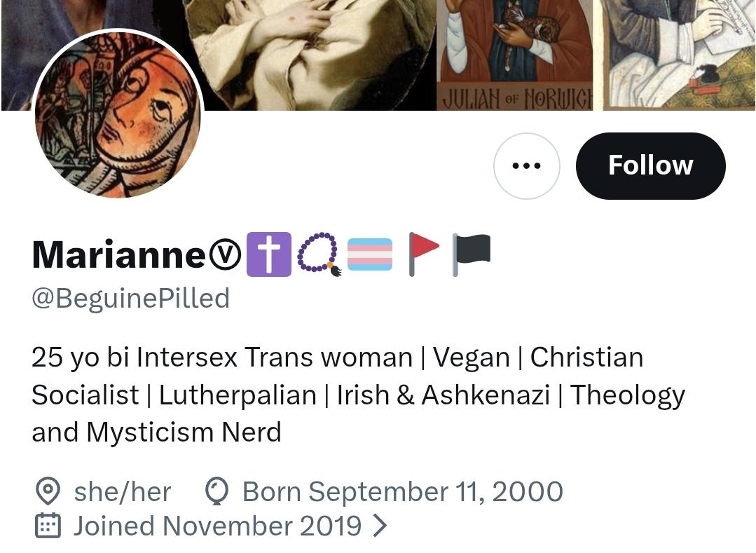Click the calendar joined-date icon
756x553 pixels.
point(48,526)
